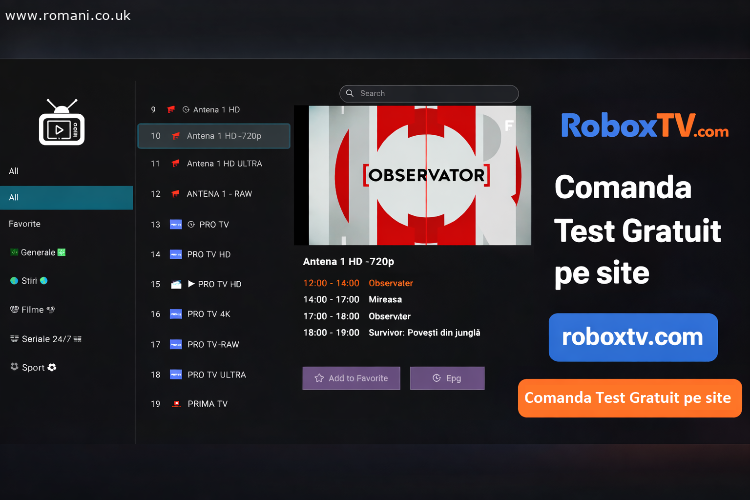Select channel 10 Antena 1 HD -720p

[213, 136]
